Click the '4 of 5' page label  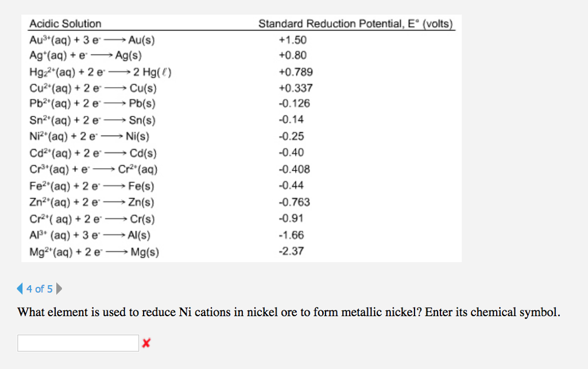click(x=38, y=289)
